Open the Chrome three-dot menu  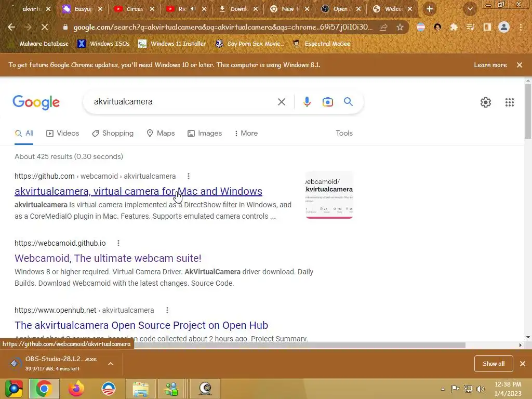[x=521, y=27]
